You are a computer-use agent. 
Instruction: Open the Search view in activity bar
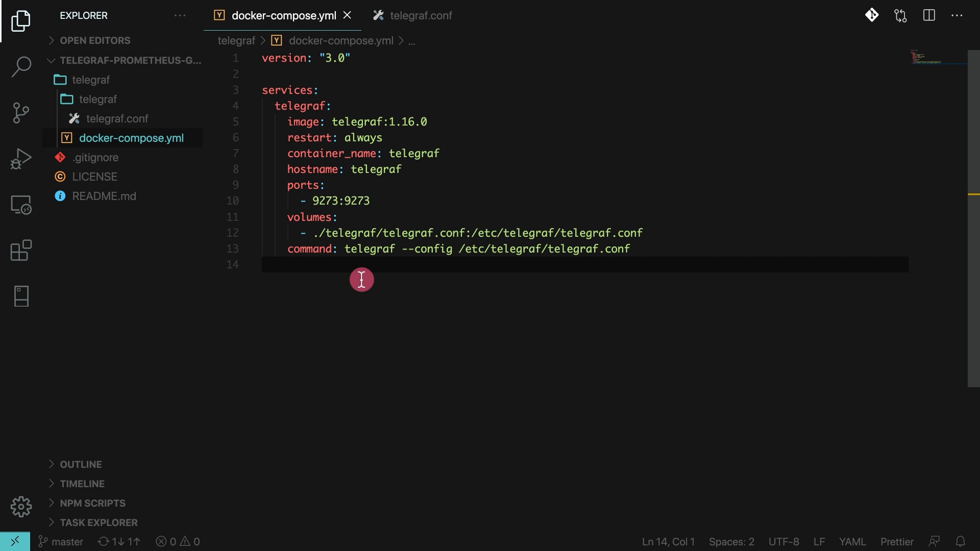point(21,67)
